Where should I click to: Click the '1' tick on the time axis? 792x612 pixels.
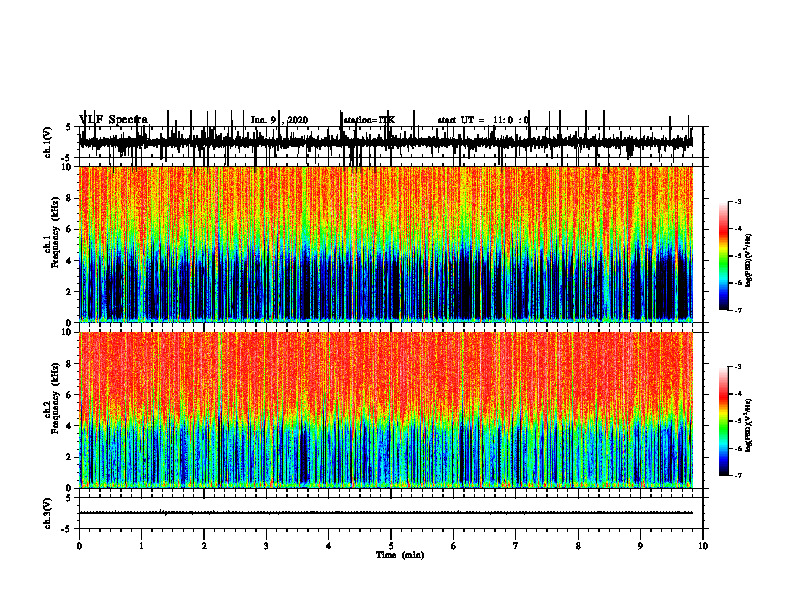(141, 546)
